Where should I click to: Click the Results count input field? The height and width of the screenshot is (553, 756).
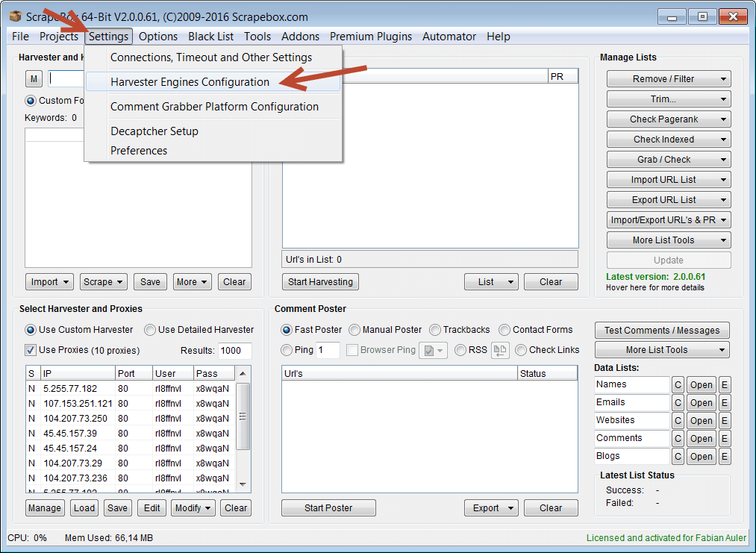[235, 351]
